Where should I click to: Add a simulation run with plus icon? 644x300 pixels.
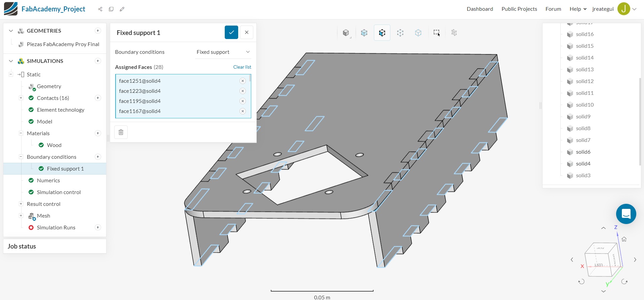pyautogui.click(x=98, y=227)
